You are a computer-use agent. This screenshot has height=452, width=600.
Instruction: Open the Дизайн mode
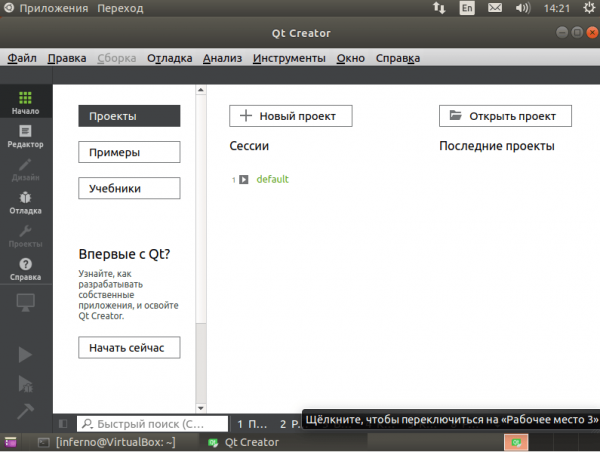pyautogui.click(x=26, y=170)
